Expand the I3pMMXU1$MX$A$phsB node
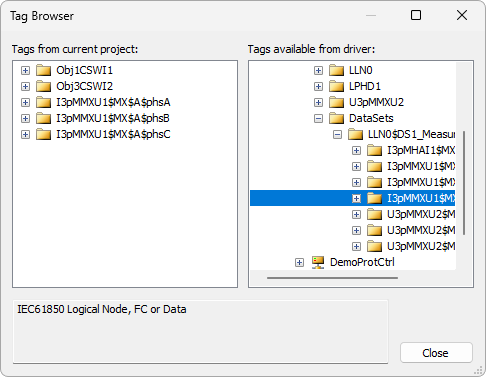 tap(25, 118)
